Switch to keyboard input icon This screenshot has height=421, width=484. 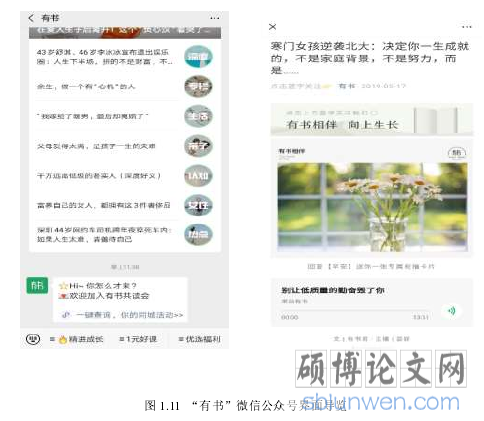click(33, 339)
